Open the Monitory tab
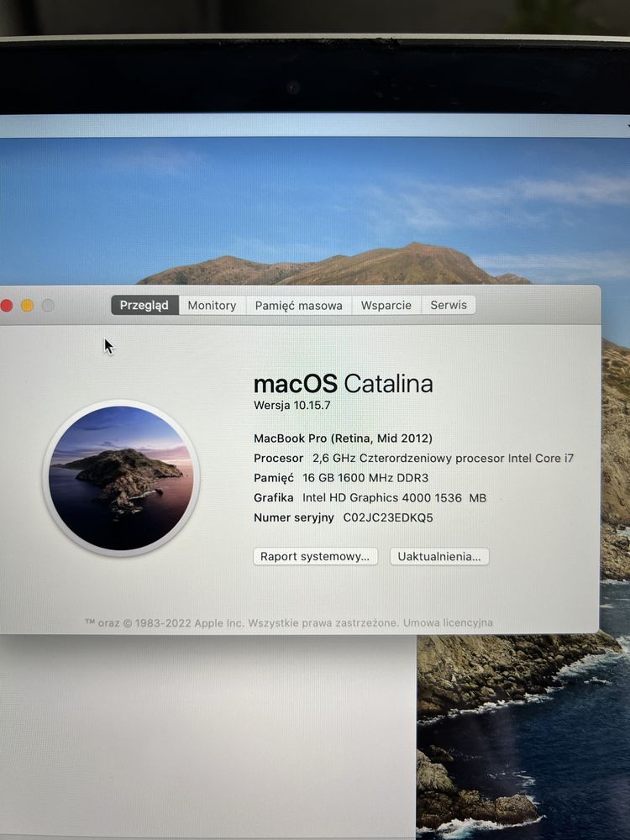630x840 pixels. [213, 306]
